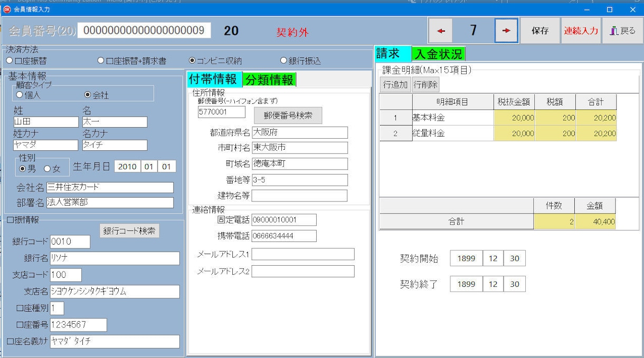Click 合計 cell in 従量料金 row

click(x=596, y=133)
